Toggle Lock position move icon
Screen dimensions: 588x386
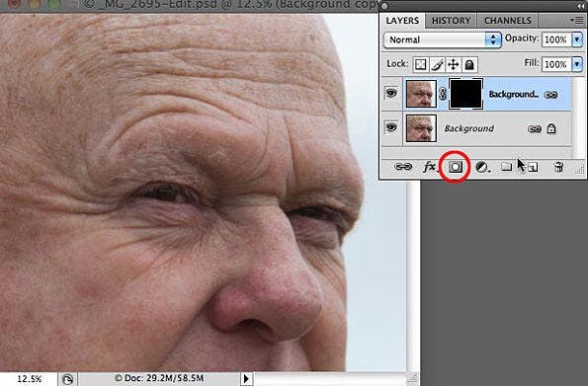click(453, 65)
